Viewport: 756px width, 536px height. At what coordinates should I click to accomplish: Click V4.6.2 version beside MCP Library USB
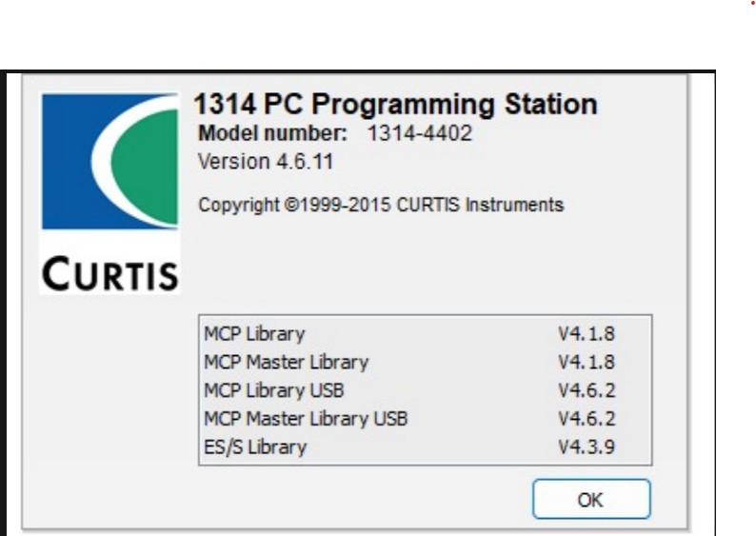tap(587, 390)
